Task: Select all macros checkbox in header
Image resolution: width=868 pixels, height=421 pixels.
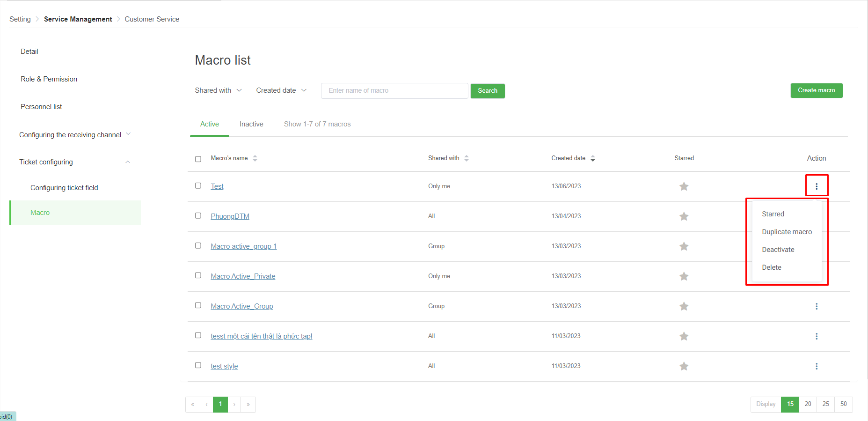Action: tap(198, 159)
